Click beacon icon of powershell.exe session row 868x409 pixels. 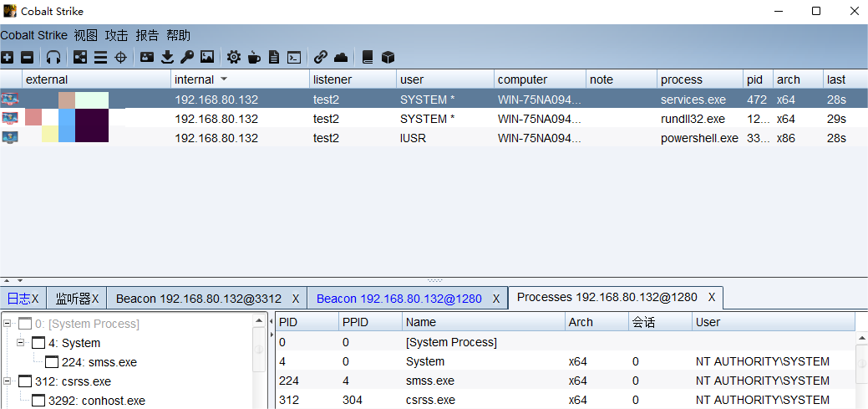[x=10, y=137]
